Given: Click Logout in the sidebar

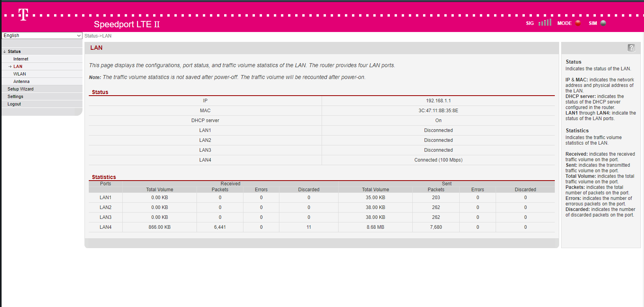Looking at the screenshot, I should click(x=14, y=104).
